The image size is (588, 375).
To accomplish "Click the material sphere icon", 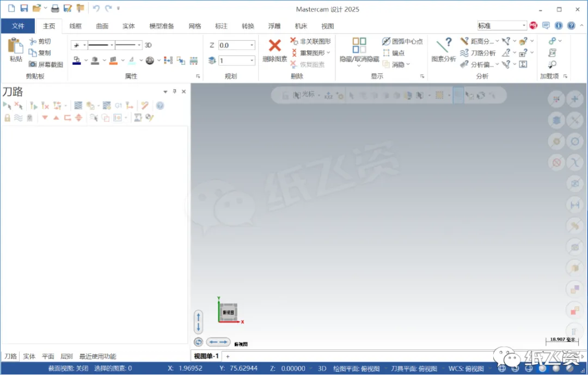I will [150, 61].
